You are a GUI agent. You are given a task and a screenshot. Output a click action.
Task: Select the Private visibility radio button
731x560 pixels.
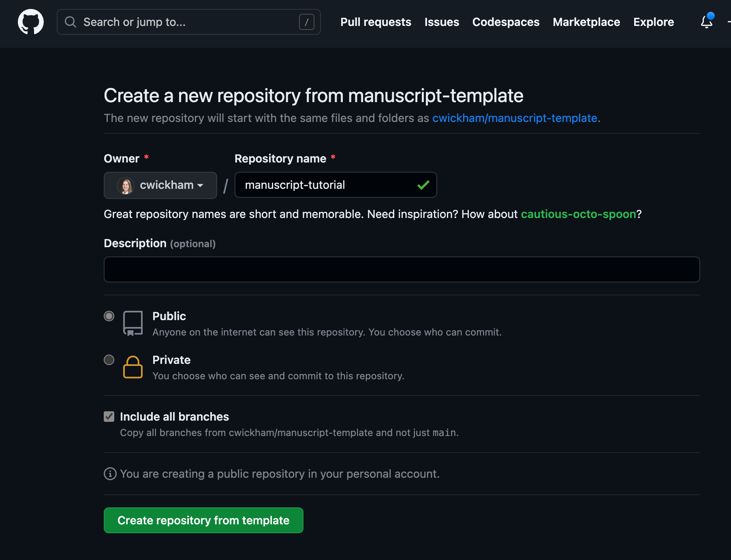(x=109, y=360)
